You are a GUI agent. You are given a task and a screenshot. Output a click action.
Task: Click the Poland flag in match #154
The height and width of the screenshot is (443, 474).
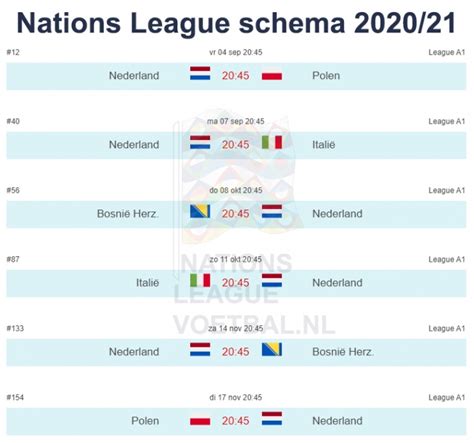(200, 421)
